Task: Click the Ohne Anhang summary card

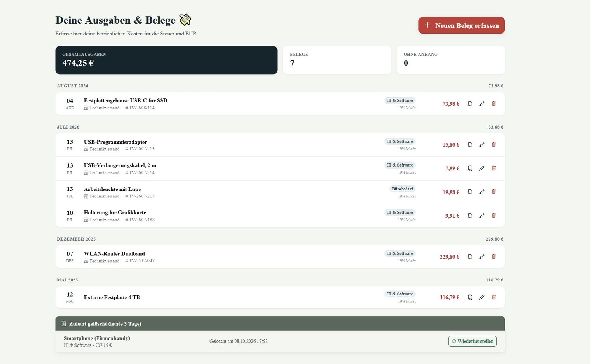Action: click(x=451, y=60)
